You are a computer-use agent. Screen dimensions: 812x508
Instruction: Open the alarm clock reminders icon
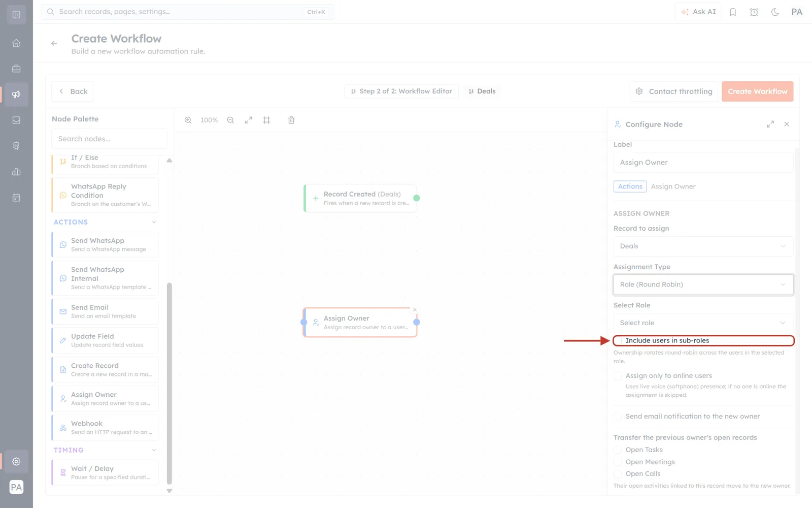(x=754, y=12)
